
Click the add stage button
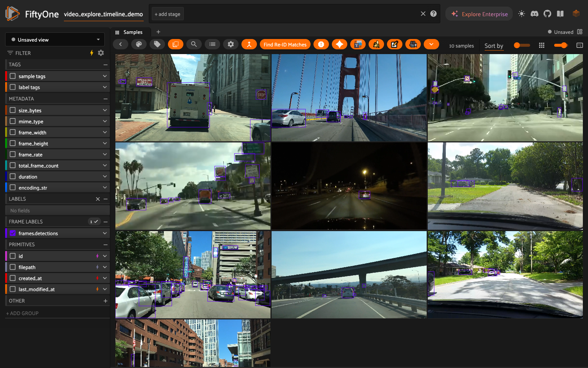168,14
